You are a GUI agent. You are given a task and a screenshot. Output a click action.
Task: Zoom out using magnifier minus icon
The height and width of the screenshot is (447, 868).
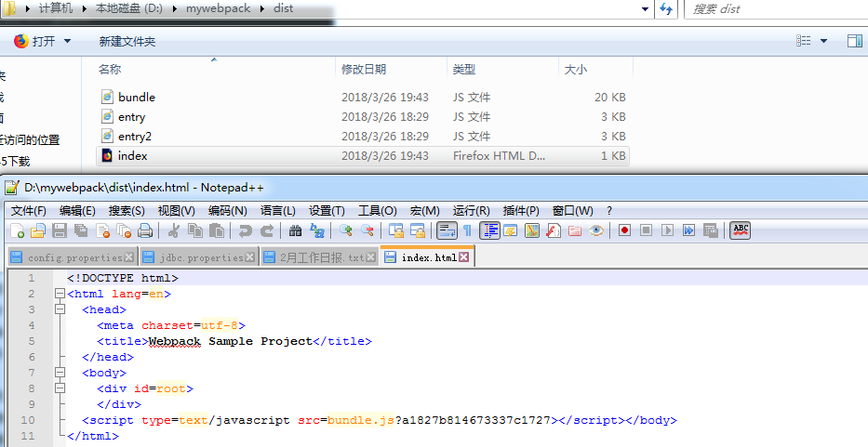point(367,230)
